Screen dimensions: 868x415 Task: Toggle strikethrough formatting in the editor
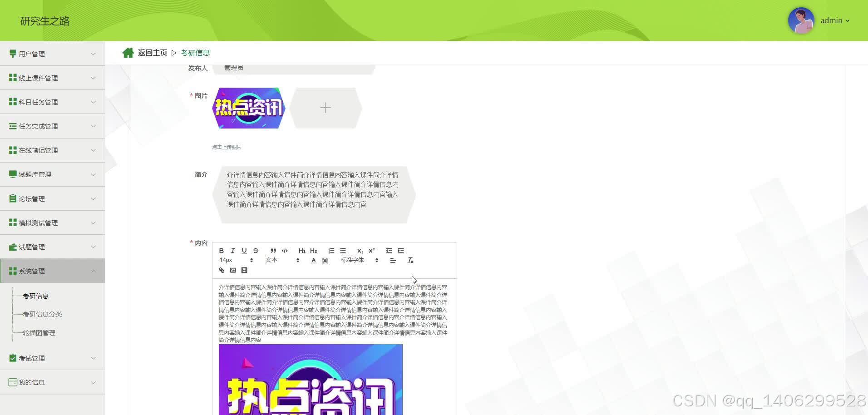click(256, 251)
